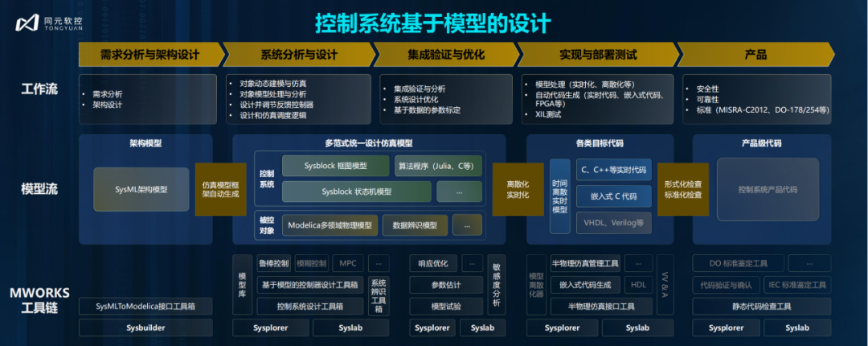Select the 集成验证与优化 stage arrow

tap(446, 55)
